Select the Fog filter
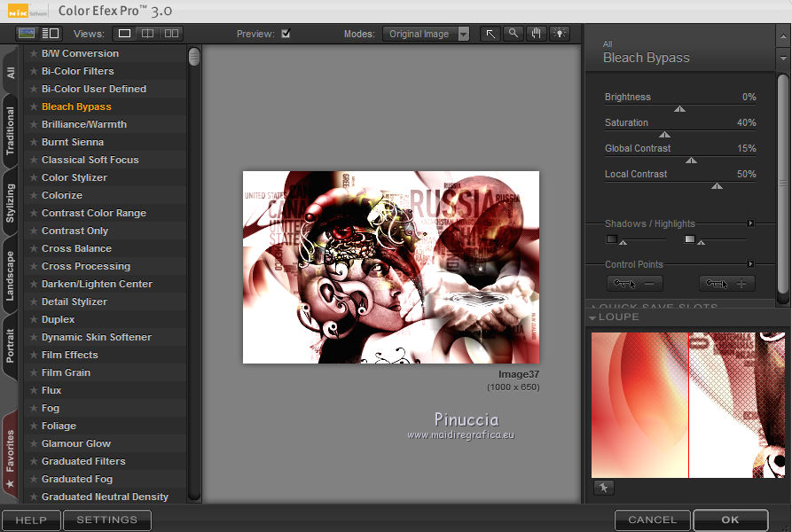The width and height of the screenshot is (792, 532). (x=106, y=408)
